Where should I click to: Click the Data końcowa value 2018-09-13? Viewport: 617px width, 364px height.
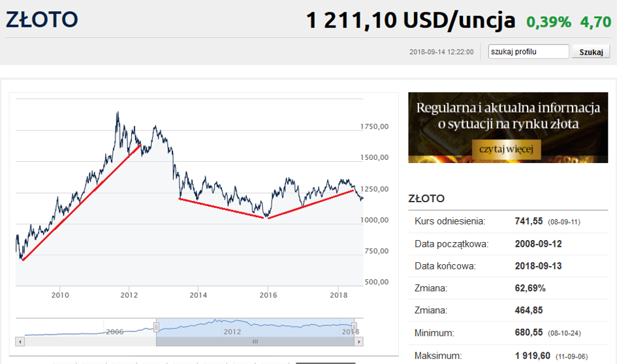[538, 265]
